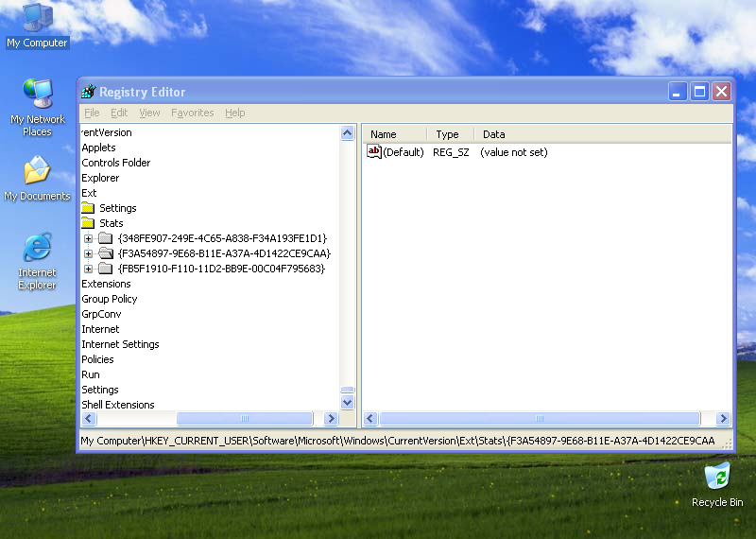
Task: Select the Ext key
Action: pos(89,193)
